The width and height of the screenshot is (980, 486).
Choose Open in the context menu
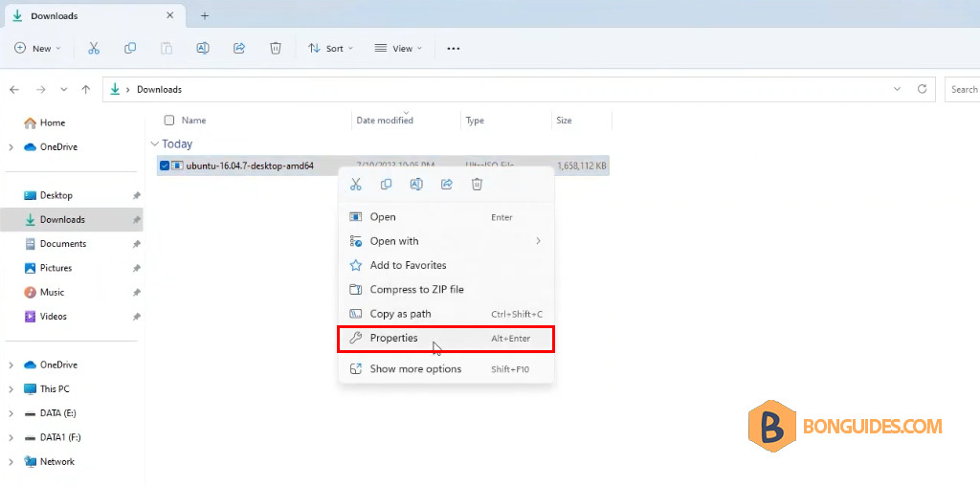446,217
